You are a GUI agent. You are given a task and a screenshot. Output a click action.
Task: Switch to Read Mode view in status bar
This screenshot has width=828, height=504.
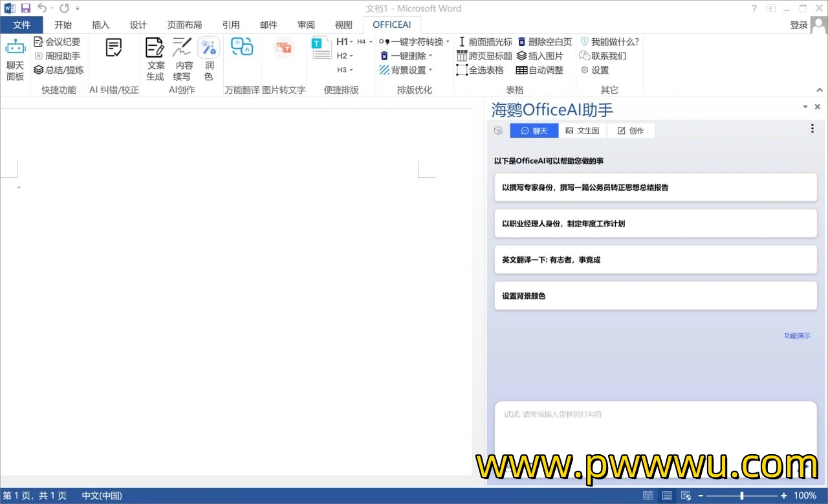tap(649, 496)
